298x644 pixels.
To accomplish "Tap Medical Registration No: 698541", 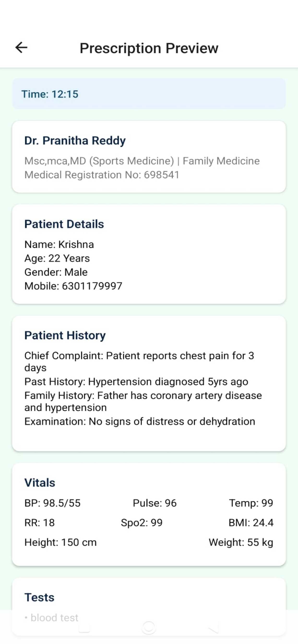I will [x=102, y=175].
